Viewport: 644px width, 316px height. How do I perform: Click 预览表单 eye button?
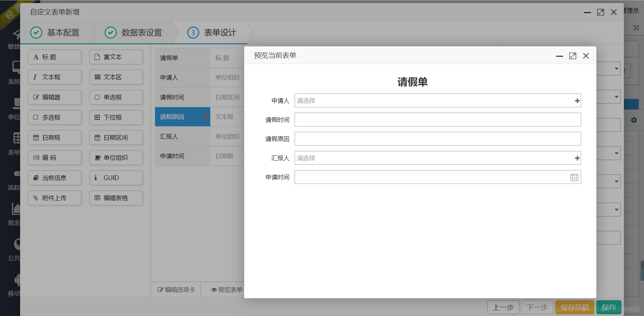coord(226,289)
